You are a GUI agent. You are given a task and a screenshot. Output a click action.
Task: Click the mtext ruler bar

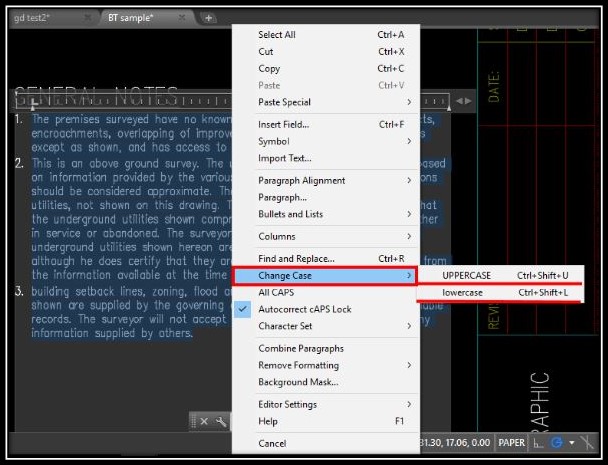[233, 101]
